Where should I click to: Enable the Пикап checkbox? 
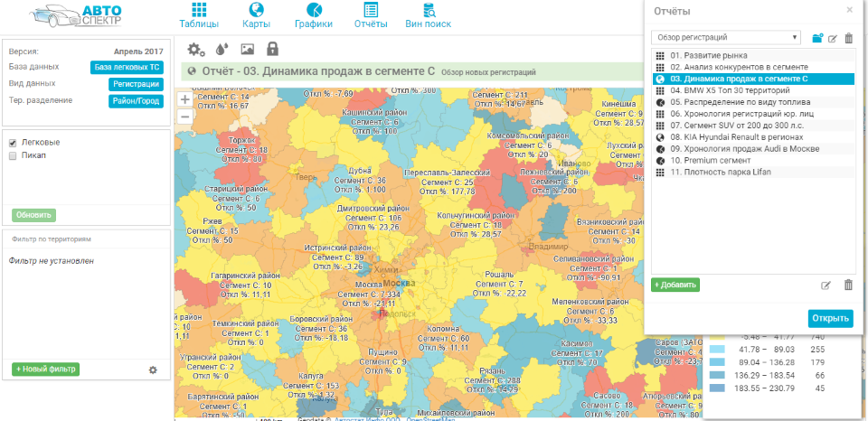[13, 155]
